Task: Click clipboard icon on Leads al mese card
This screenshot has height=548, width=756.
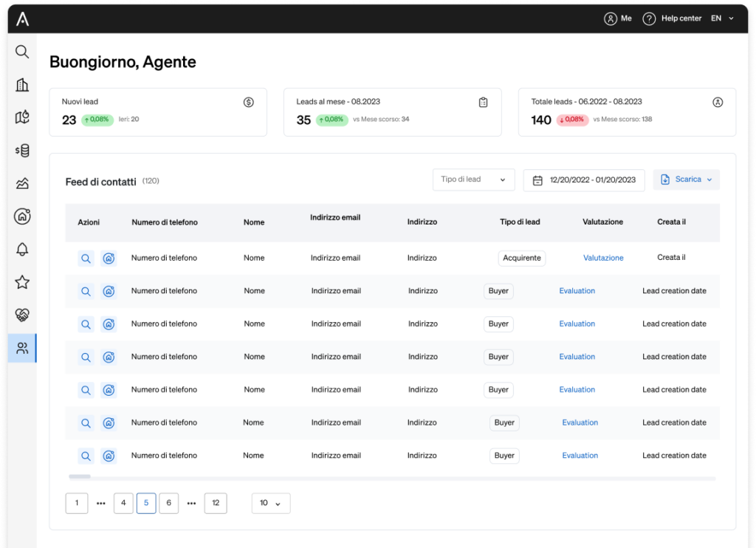Action: coord(483,102)
